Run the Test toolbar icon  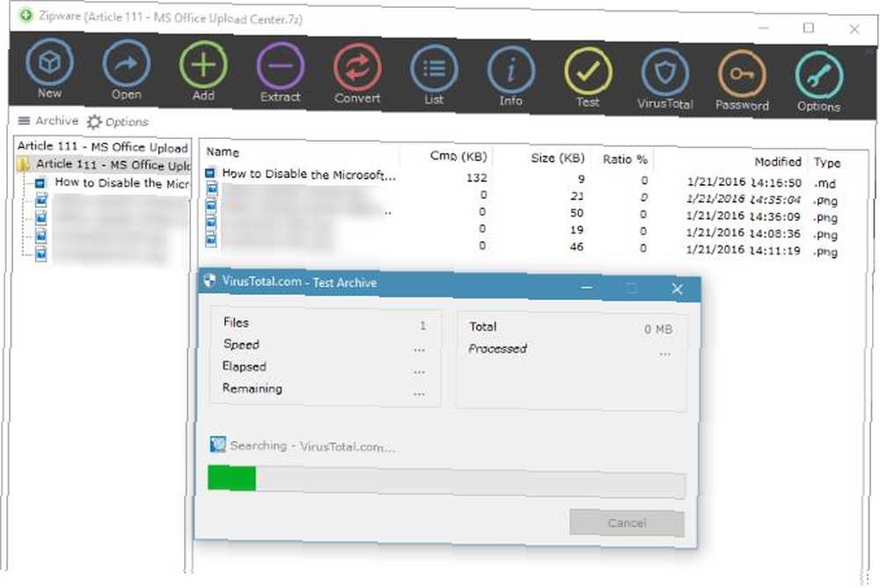click(588, 78)
